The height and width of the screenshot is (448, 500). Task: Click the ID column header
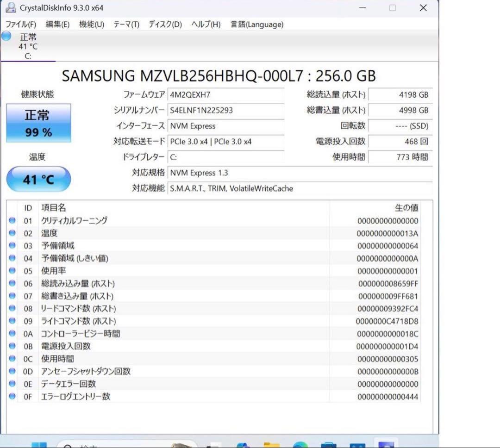28,208
